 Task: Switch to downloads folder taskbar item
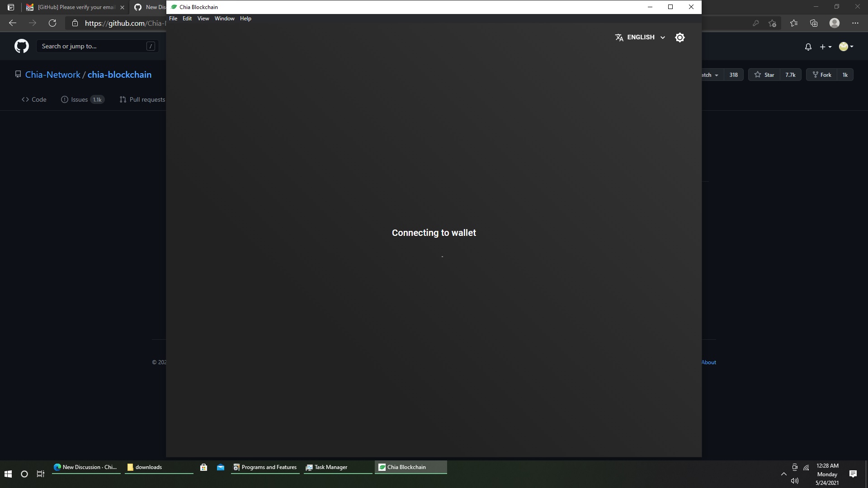pyautogui.click(x=159, y=467)
